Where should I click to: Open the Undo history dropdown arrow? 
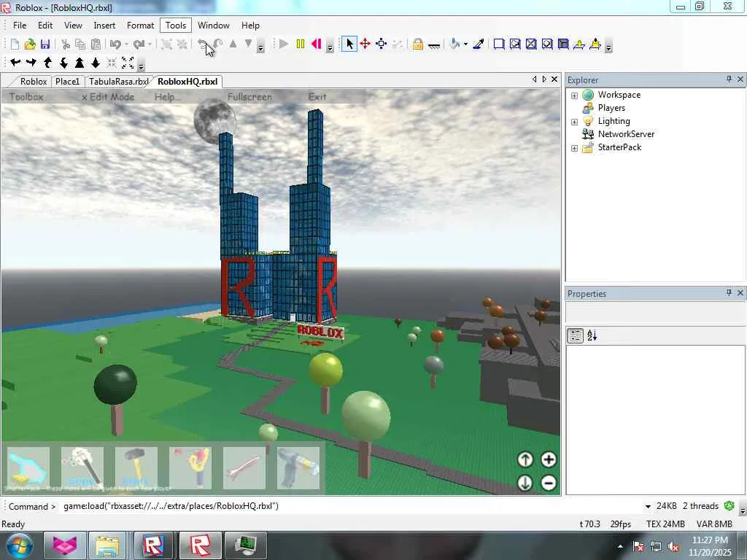(126, 44)
